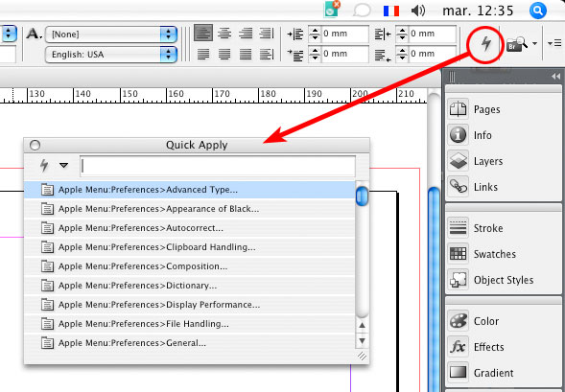Click the volume icon in the menu bar
The width and height of the screenshot is (565, 392).
(418, 11)
